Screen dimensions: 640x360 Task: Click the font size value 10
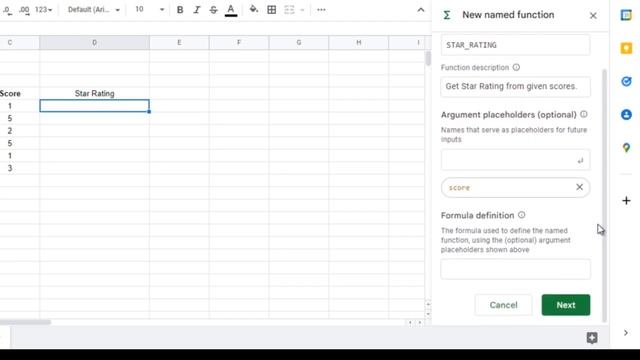139,9
